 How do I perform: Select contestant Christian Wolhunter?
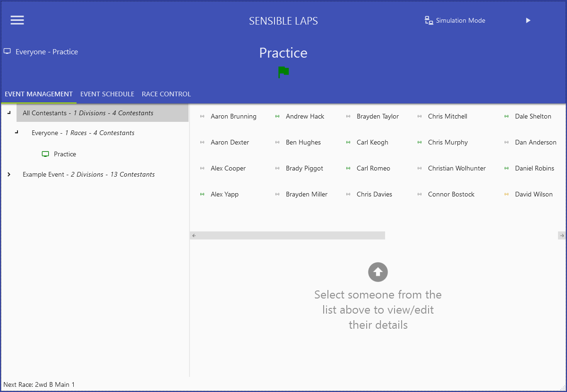coord(456,168)
